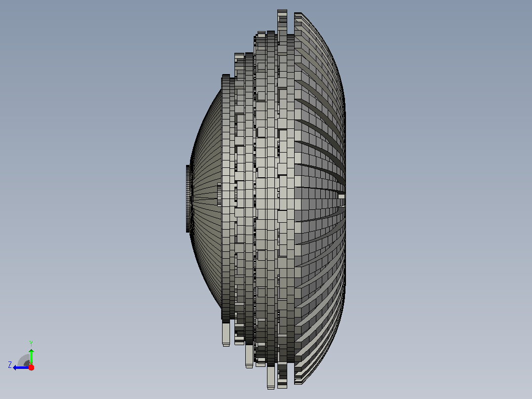The width and height of the screenshot is (532, 399).
Task: Select the red X axis dot on triad
Action: point(31,367)
